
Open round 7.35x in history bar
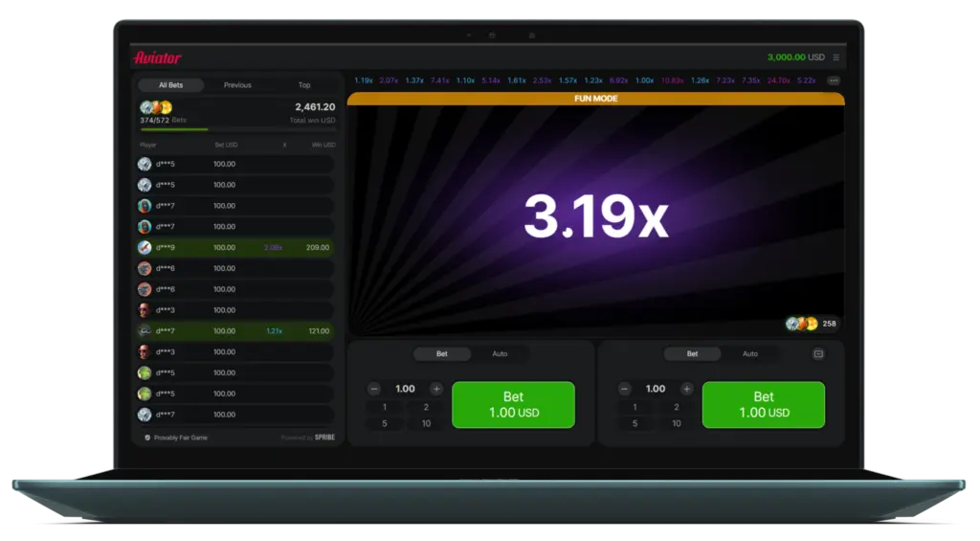tap(750, 80)
